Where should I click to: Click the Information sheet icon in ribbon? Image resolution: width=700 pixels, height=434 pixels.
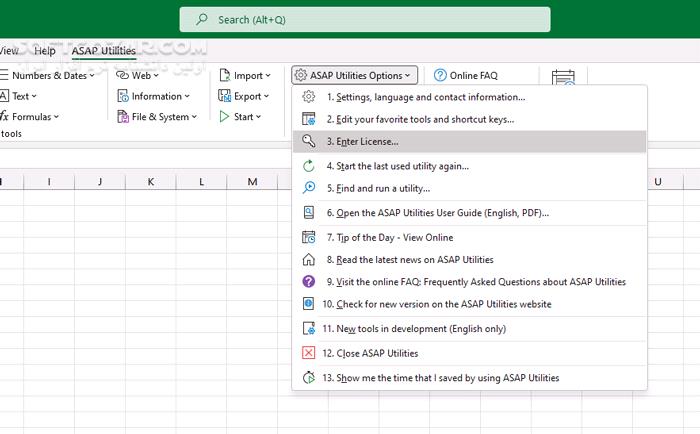click(x=123, y=96)
